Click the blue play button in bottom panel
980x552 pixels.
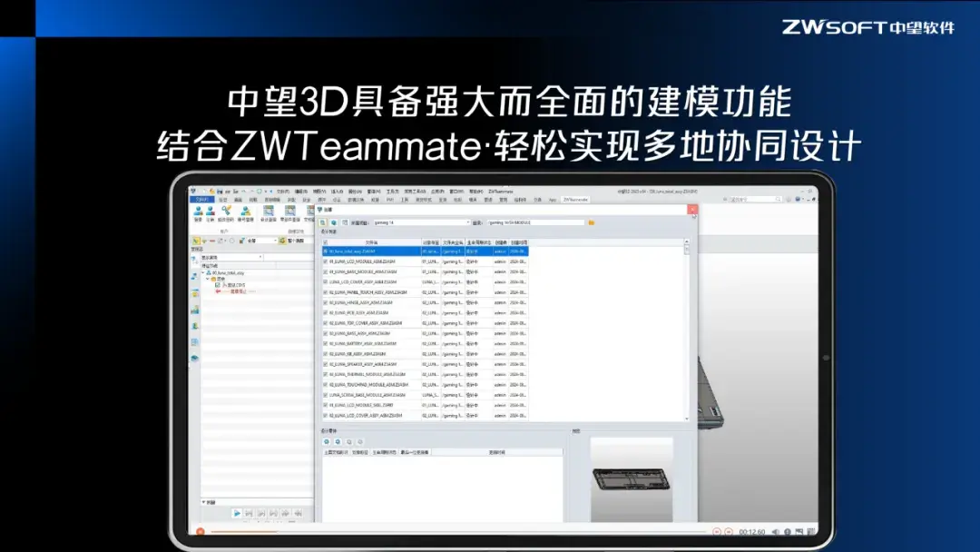[236, 513]
